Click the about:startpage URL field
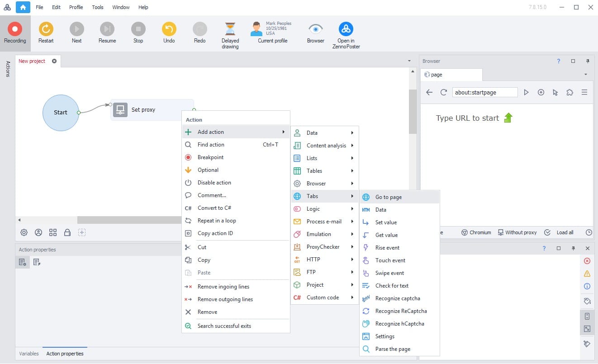This screenshot has width=598, height=364. 484,92
